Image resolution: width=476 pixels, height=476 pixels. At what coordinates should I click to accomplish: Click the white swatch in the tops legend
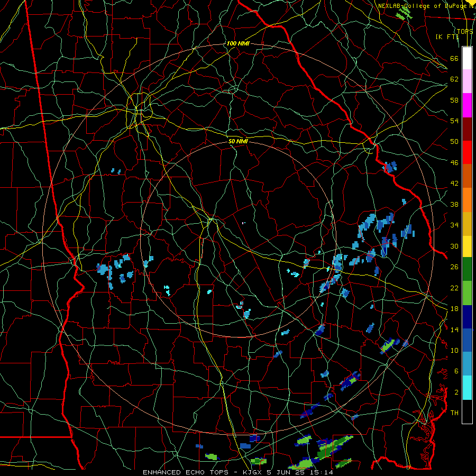(467, 58)
